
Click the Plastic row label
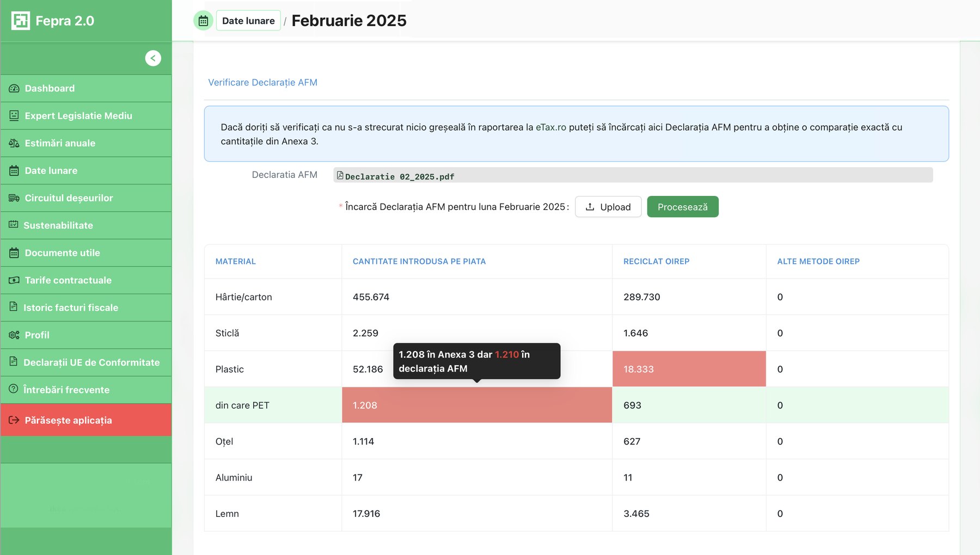point(230,369)
